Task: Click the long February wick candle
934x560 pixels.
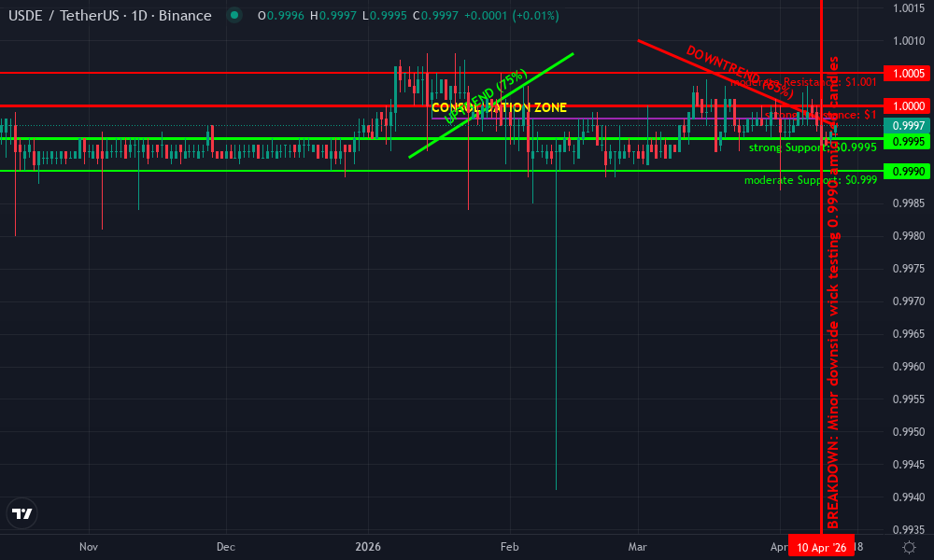Action: pos(557,321)
